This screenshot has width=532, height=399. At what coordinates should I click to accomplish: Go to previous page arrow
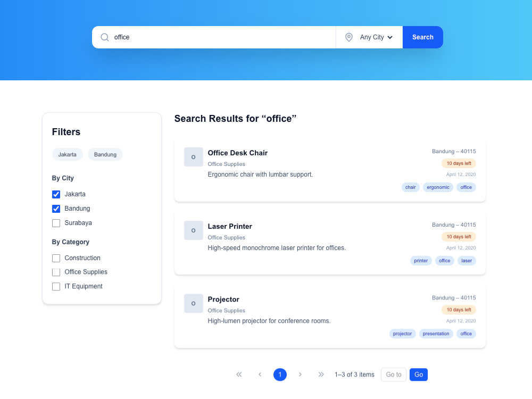(x=260, y=375)
